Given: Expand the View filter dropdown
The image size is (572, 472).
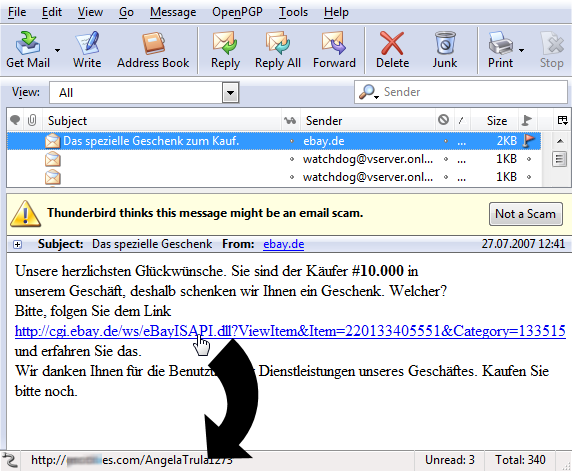Looking at the screenshot, I should 230,93.
